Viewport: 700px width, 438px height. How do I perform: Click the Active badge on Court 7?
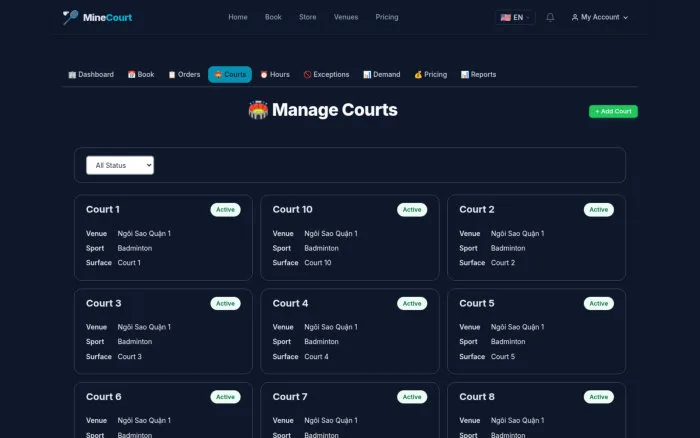click(412, 397)
